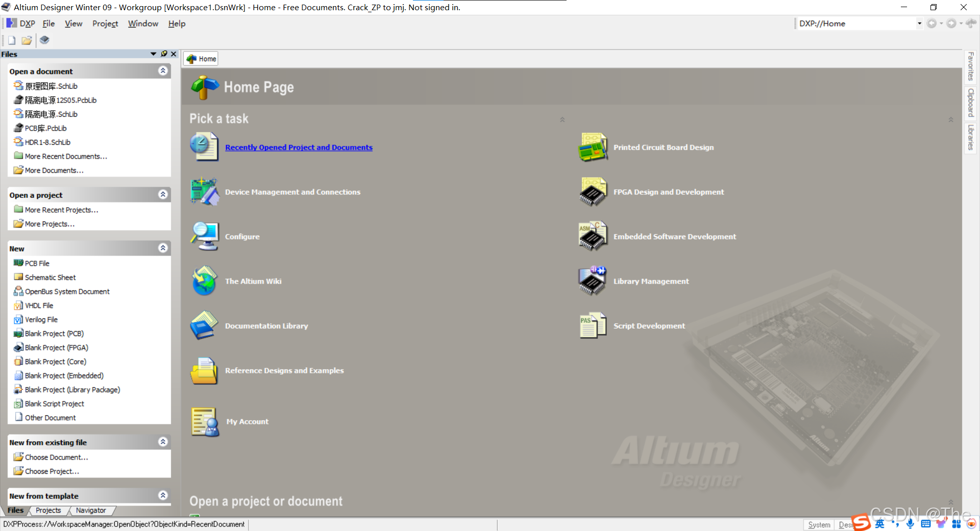Open the Project menu
The height and width of the screenshot is (531, 980).
[x=105, y=23]
